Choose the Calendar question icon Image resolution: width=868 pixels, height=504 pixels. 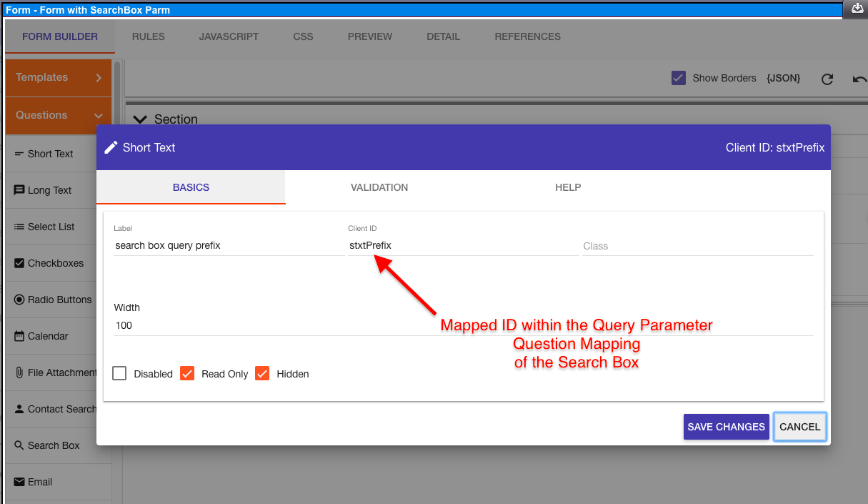(x=19, y=336)
